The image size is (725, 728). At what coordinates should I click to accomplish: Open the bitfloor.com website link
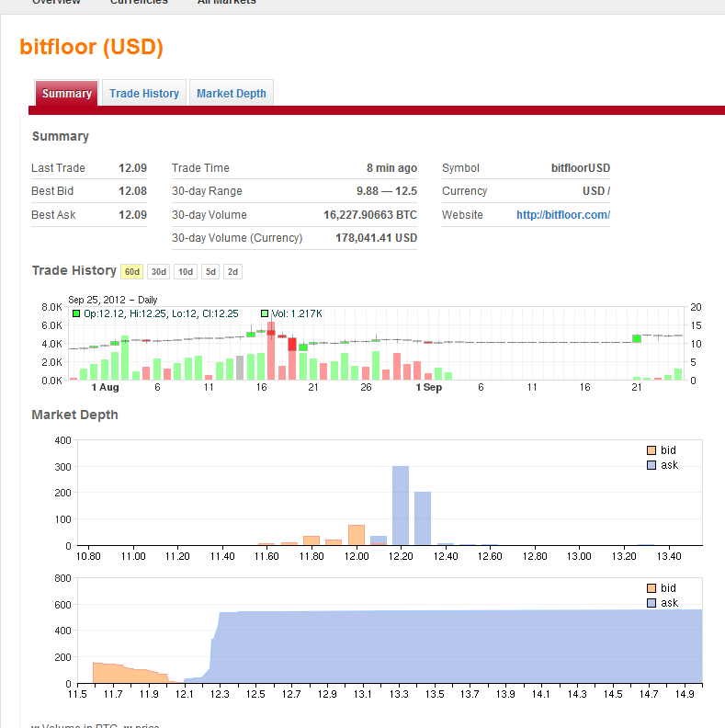[563, 215]
